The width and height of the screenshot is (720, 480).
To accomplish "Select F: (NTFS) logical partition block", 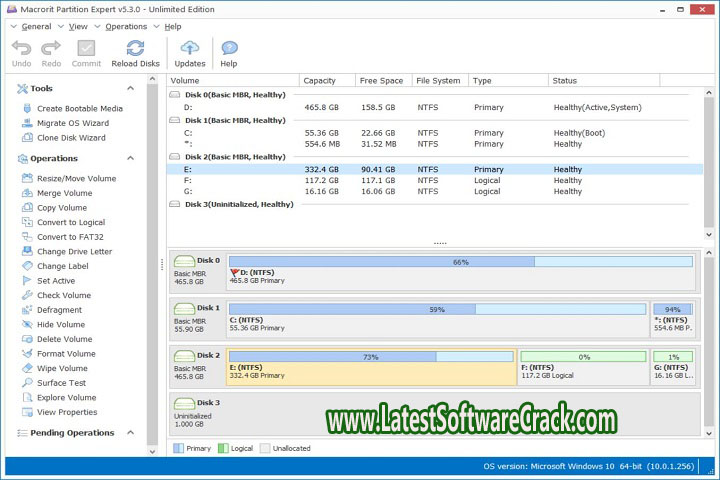I will pyautogui.click(x=583, y=367).
